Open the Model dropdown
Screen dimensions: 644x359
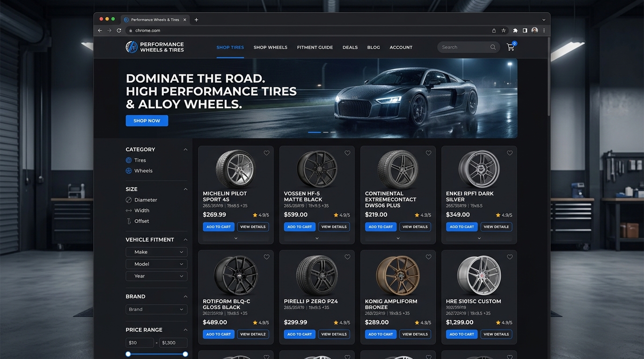(x=156, y=264)
